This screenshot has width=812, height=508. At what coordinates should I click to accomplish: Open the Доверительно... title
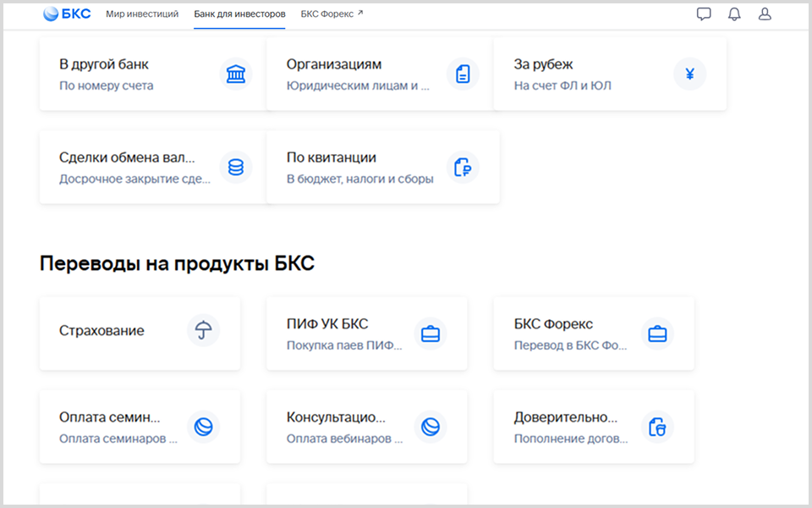coord(566,417)
